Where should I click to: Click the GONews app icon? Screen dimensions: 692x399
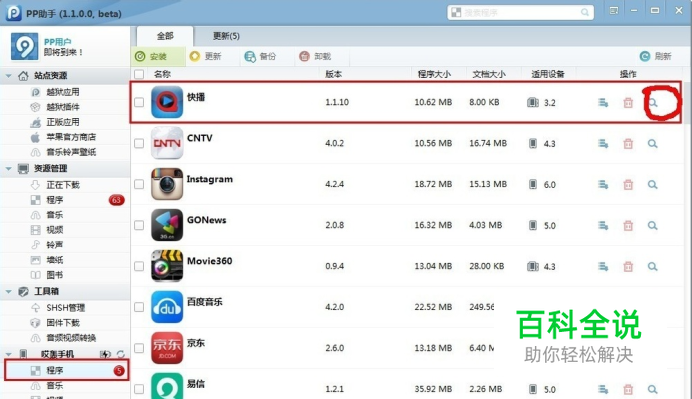tap(167, 225)
